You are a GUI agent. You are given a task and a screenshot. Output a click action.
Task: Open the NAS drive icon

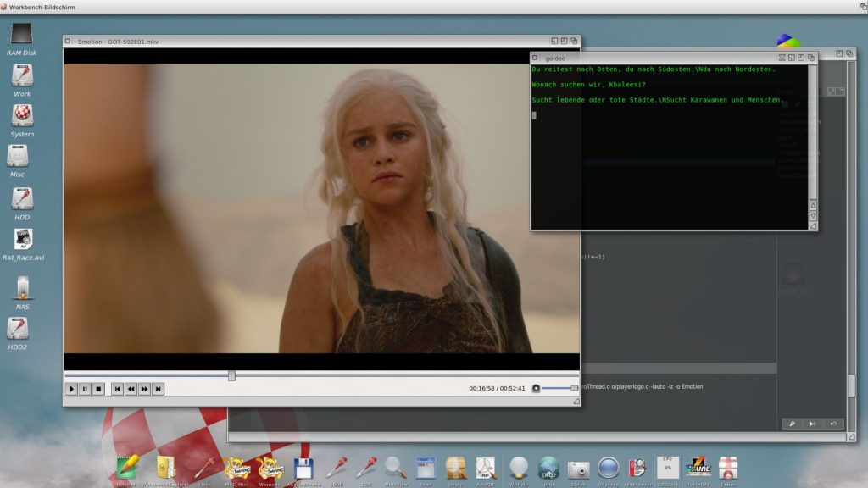(22, 287)
